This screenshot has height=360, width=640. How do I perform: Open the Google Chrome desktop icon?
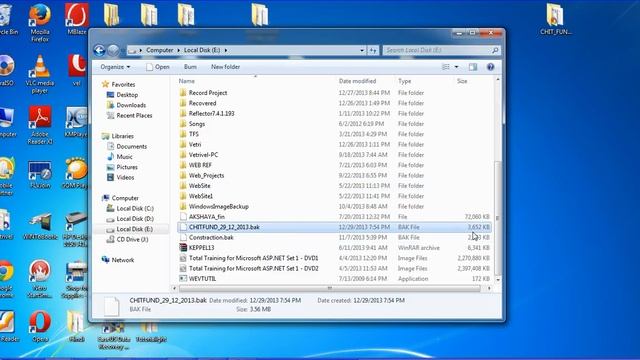pos(7,279)
